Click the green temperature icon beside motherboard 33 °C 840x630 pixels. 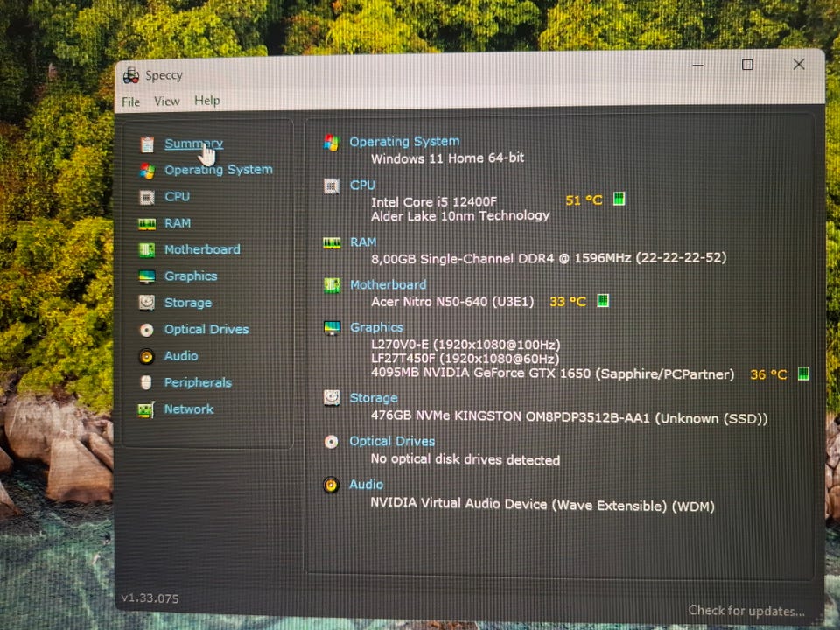603,300
